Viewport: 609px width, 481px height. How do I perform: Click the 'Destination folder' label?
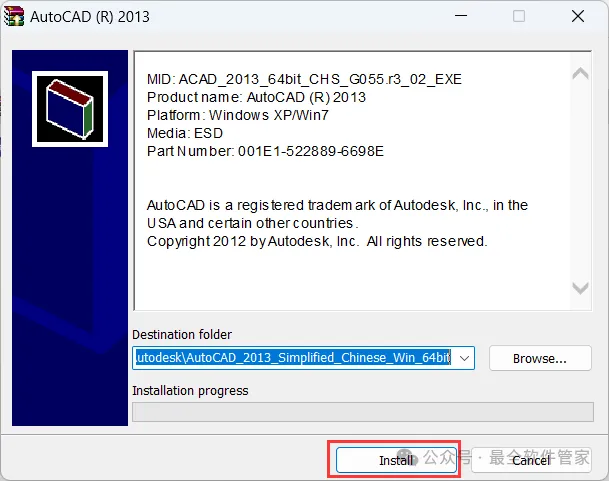182,335
